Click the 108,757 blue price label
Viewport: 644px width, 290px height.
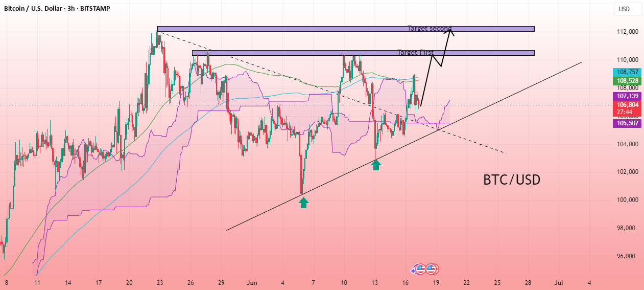pyautogui.click(x=626, y=73)
